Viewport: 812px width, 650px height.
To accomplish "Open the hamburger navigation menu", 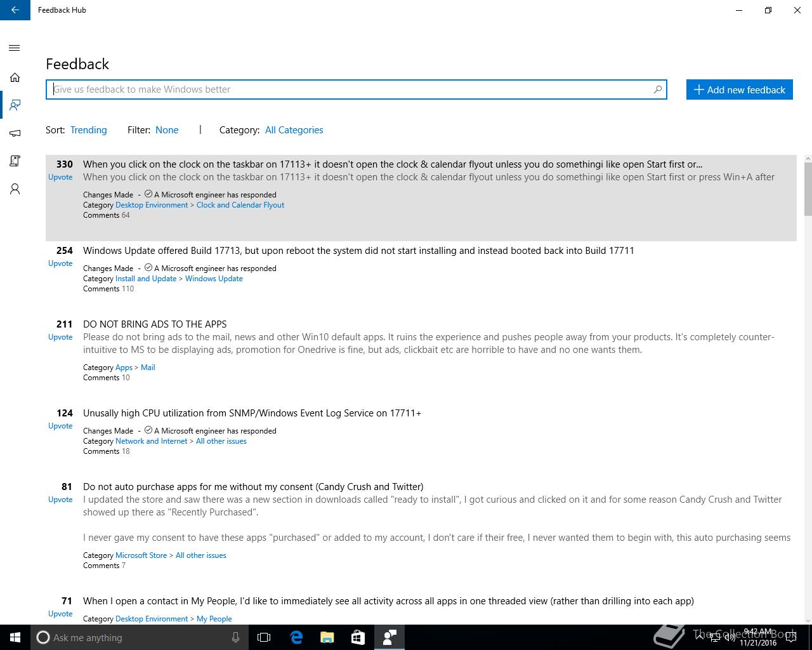I will click(15, 48).
